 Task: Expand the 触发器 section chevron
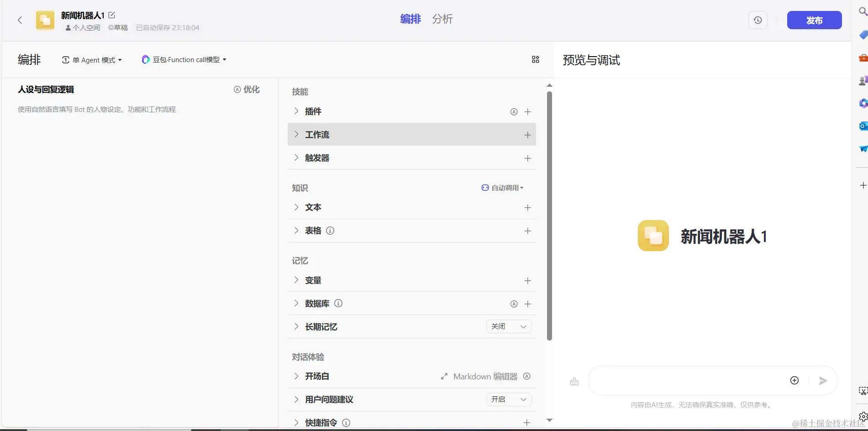(x=296, y=158)
